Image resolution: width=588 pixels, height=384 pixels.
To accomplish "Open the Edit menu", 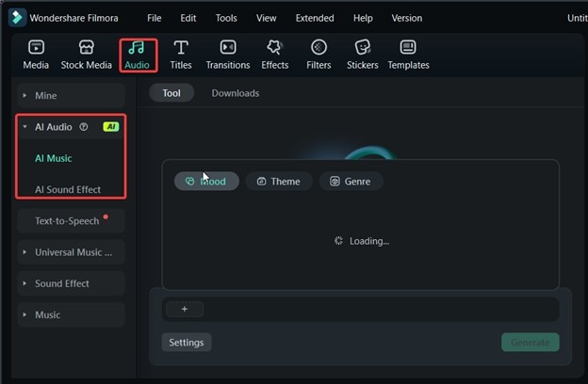I will pyautogui.click(x=188, y=18).
